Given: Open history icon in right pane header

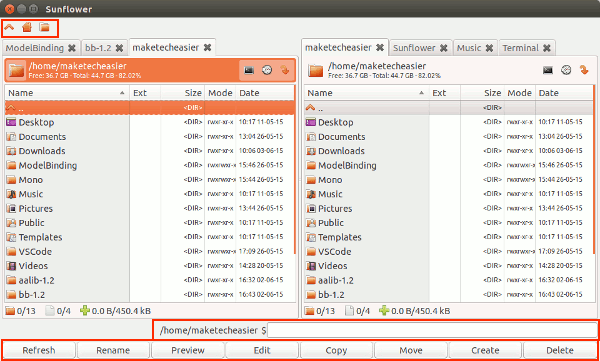Looking at the screenshot, I should pos(566,70).
